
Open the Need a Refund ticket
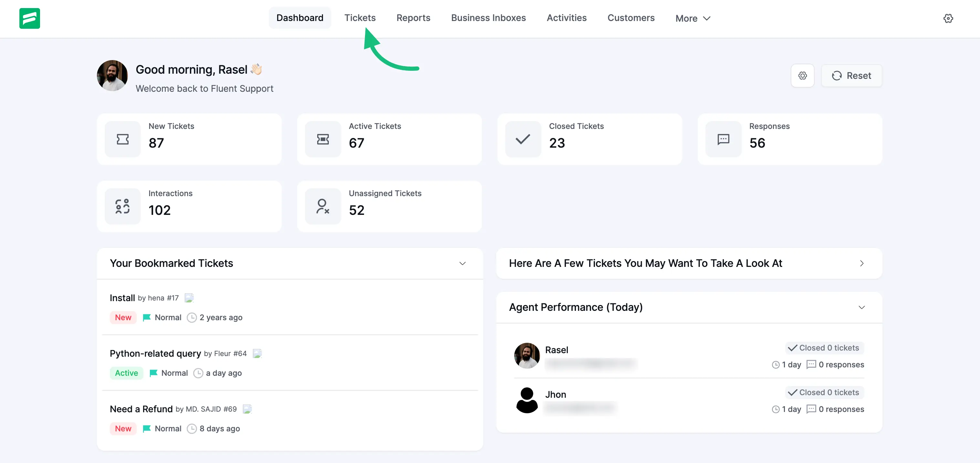click(x=141, y=409)
